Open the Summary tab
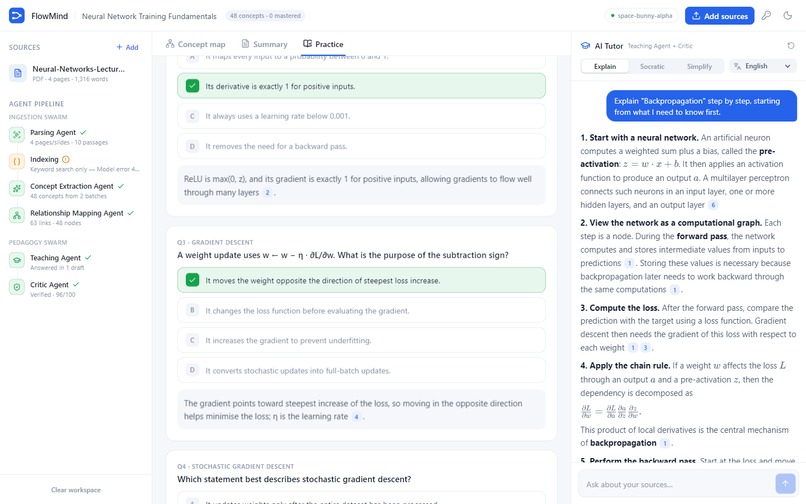The image size is (806, 504). (x=264, y=44)
